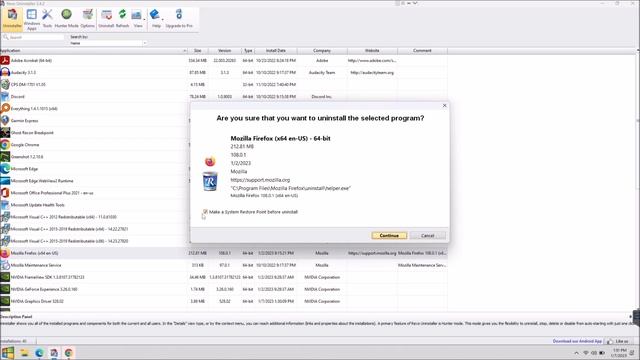640x360 pixels.
Task: Sort by the Comment column header
Action: (422, 51)
